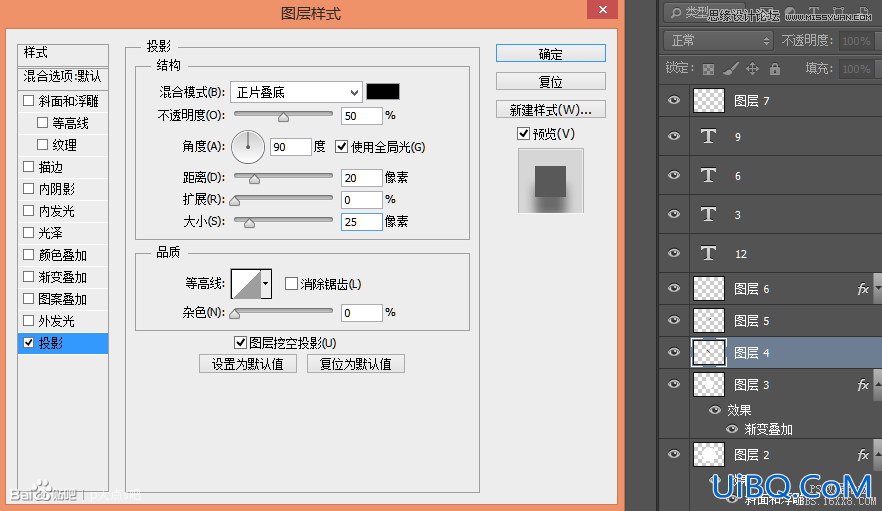Click 复位为默认值 button
Image resolution: width=882 pixels, height=511 pixels.
[356, 364]
